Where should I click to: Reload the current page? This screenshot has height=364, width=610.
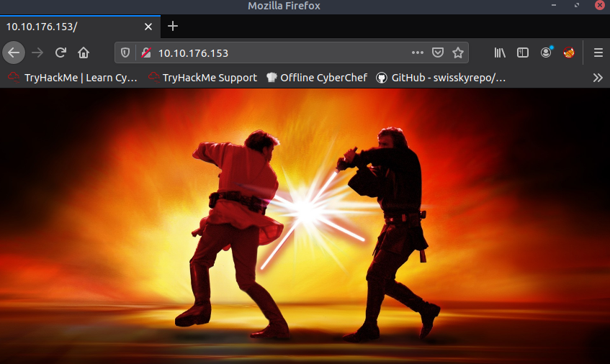tap(60, 53)
